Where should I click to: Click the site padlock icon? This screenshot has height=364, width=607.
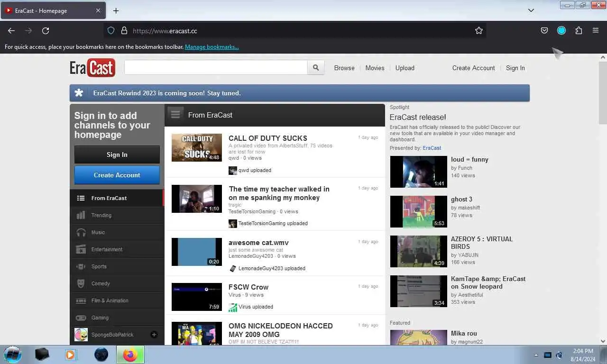(x=124, y=30)
